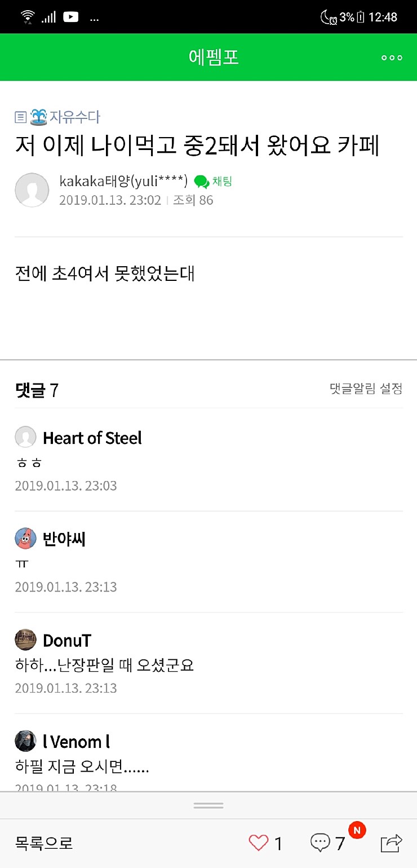Open l Venom l's profile avatar
The width and height of the screenshot is (417, 868).
(x=25, y=741)
